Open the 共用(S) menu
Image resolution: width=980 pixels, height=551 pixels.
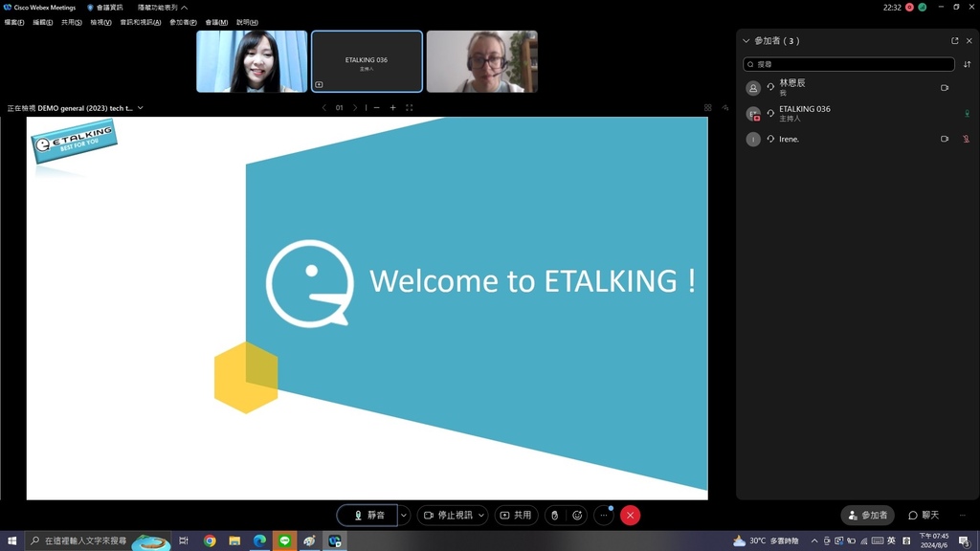pyautogui.click(x=71, y=23)
